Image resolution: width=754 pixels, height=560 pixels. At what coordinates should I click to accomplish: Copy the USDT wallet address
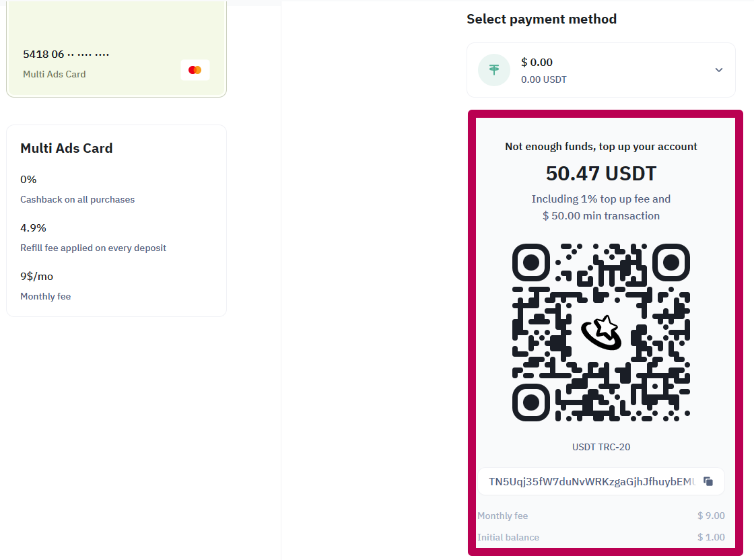click(x=708, y=481)
